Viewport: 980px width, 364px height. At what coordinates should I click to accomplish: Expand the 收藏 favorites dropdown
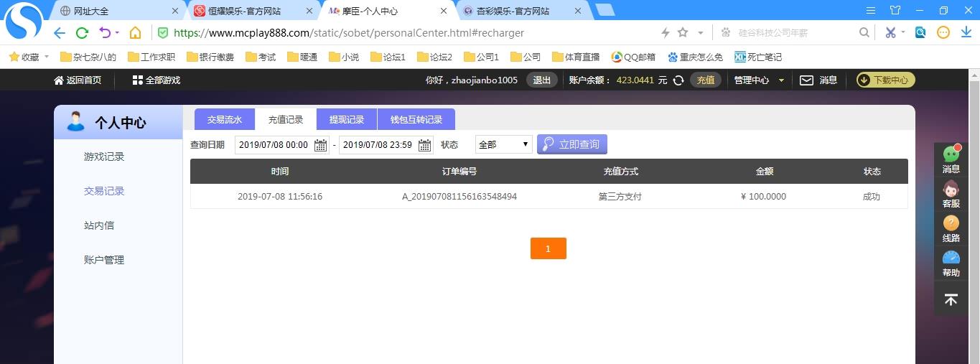pyautogui.click(x=47, y=56)
